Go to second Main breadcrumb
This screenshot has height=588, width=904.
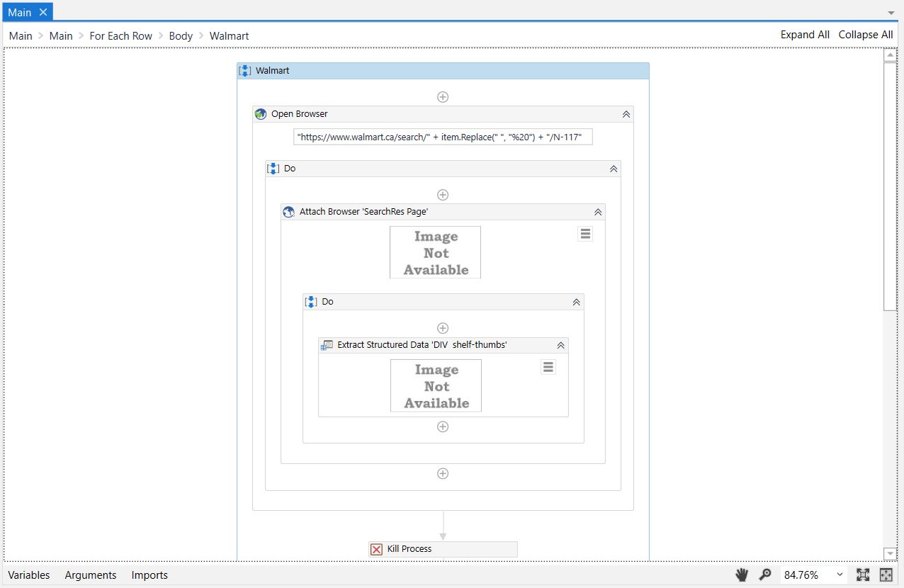61,35
